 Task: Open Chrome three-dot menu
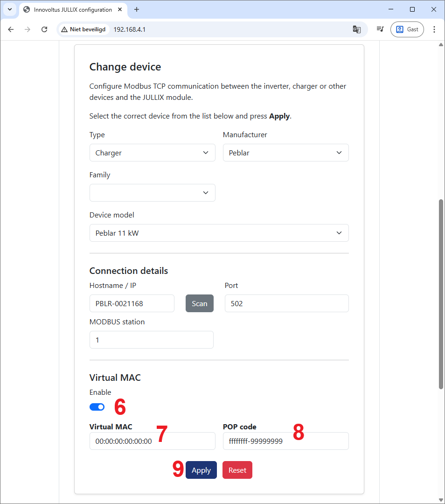[x=434, y=29]
